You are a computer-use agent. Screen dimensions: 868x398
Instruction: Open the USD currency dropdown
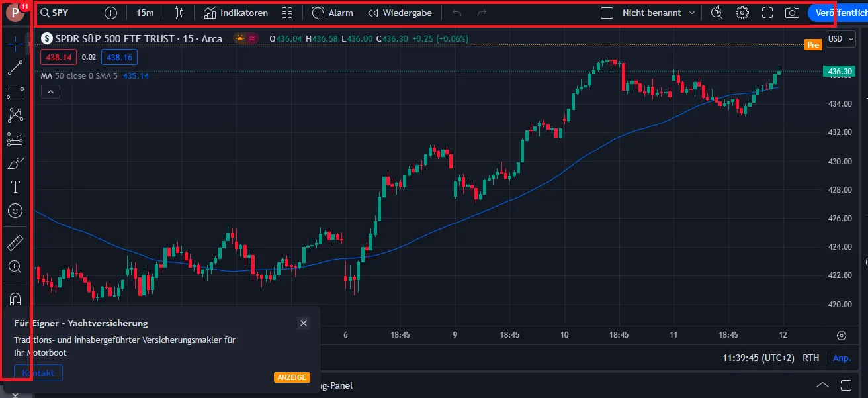pyautogui.click(x=840, y=39)
